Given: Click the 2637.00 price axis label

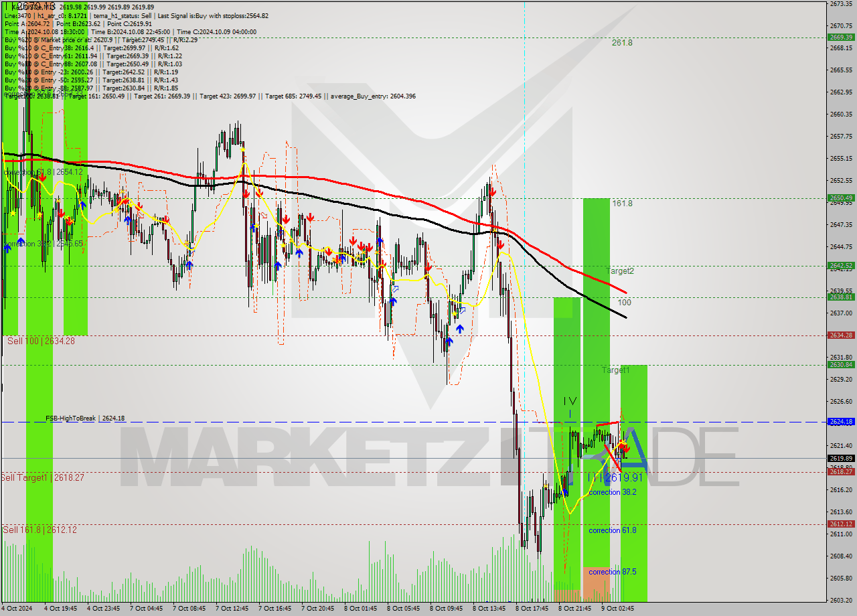Looking at the screenshot, I should [x=841, y=313].
